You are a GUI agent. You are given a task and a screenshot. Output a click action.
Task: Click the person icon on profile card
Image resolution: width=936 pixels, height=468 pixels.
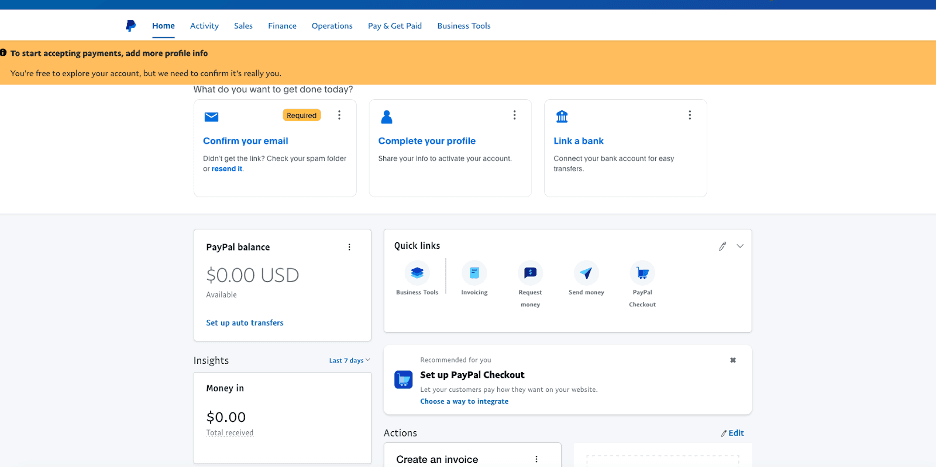386,117
